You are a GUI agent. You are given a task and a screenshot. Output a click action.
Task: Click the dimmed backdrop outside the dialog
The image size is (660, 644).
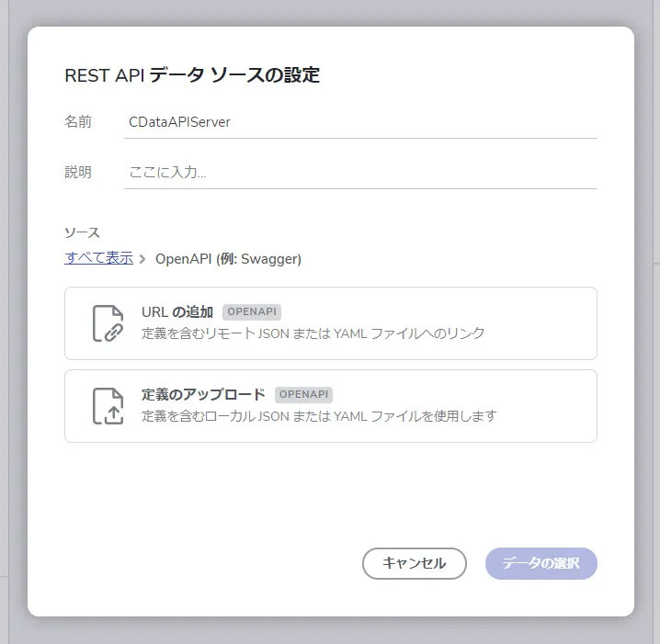click(x=13, y=322)
